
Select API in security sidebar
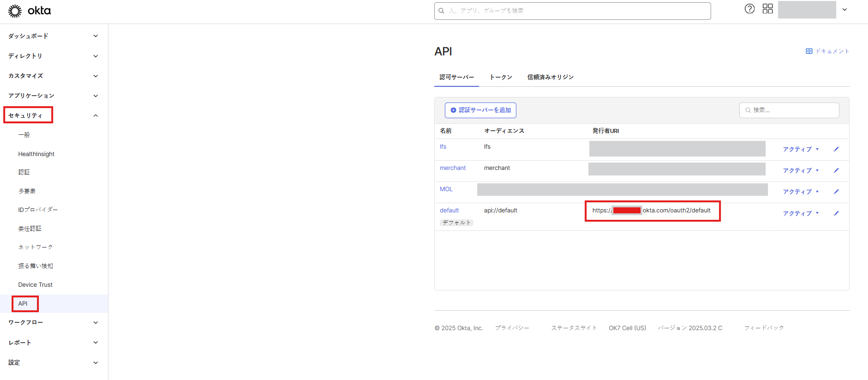click(23, 303)
